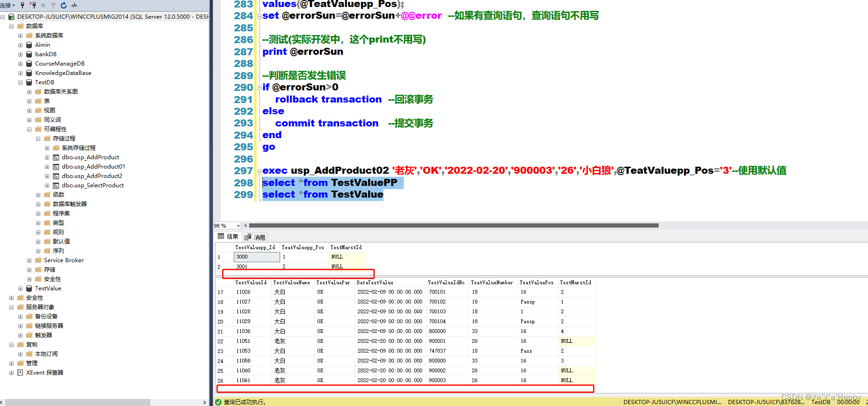Image resolution: width=868 pixels, height=406 pixels.
Task: Click the dbo.usp_AddProduct2 stored procedure icon
Action: click(x=56, y=176)
